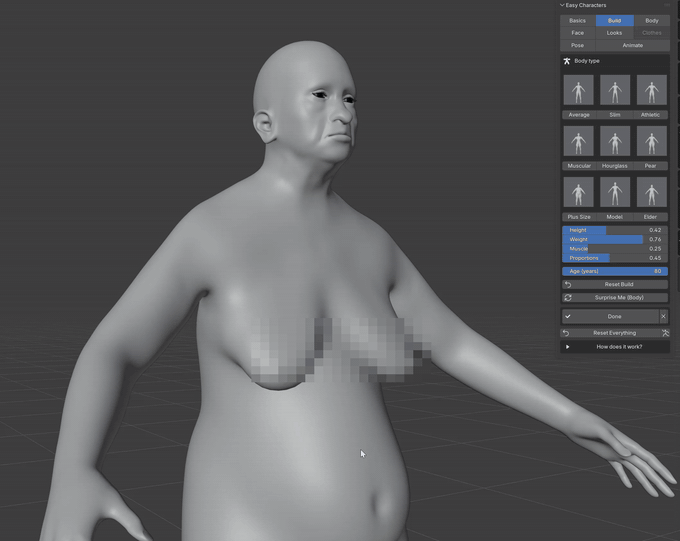Click the Plus Size label button
The width and height of the screenshot is (680, 541).
[x=579, y=217]
